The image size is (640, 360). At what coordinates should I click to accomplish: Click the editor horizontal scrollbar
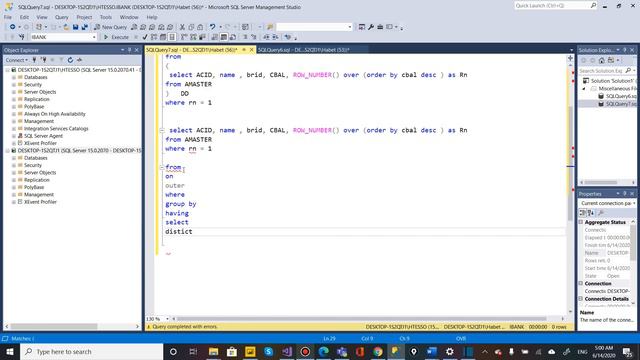[361, 319]
